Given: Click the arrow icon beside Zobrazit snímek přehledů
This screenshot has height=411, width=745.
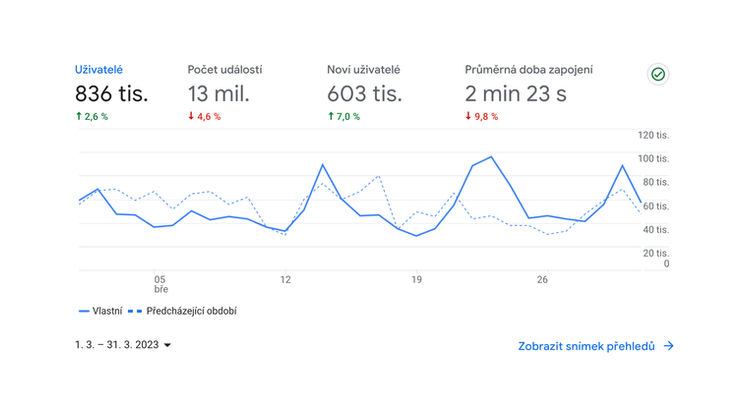Looking at the screenshot, I should (x=669, y=346).
